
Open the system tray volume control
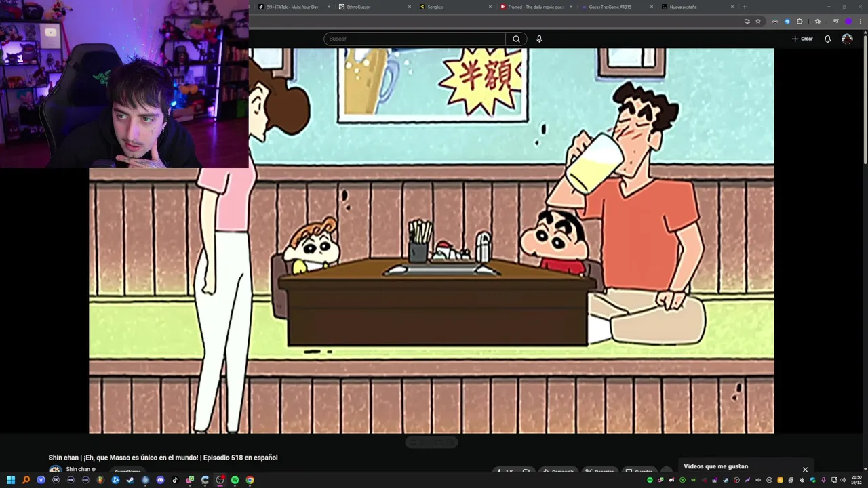pyautogui.click(x=843, y=480)
